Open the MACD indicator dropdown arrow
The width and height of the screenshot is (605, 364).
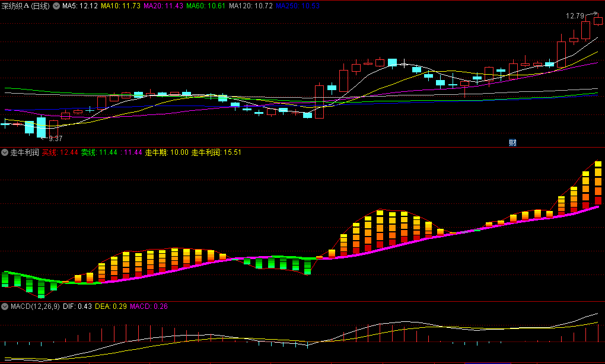point(5,306)
